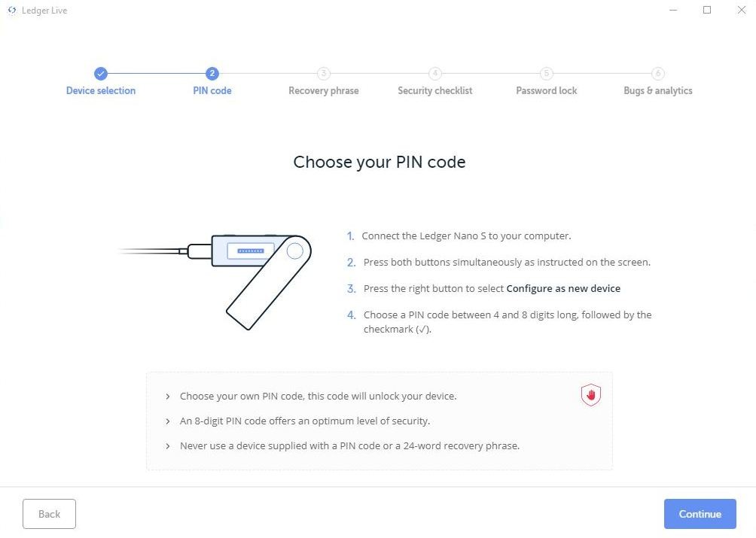Click chevron beside '8-digit PIN code' tip
Viewport: 756px width, 538px height.
(167, 421)
